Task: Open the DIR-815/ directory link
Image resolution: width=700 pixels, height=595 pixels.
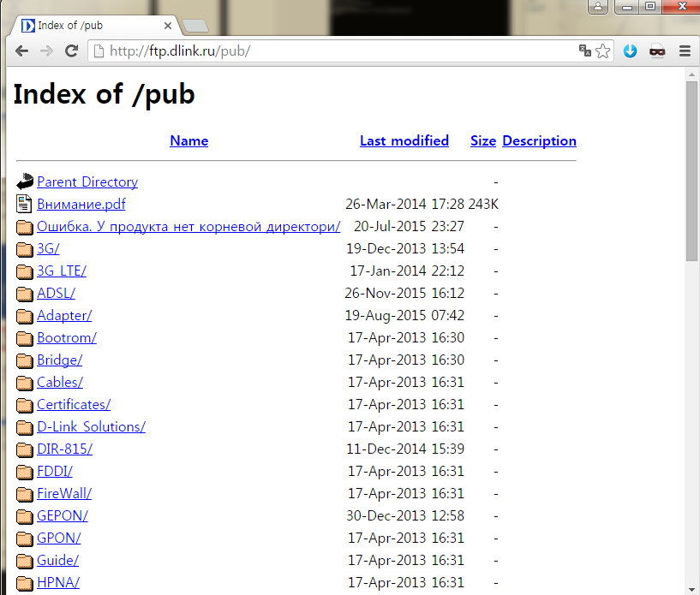Action: click(64, 449)
